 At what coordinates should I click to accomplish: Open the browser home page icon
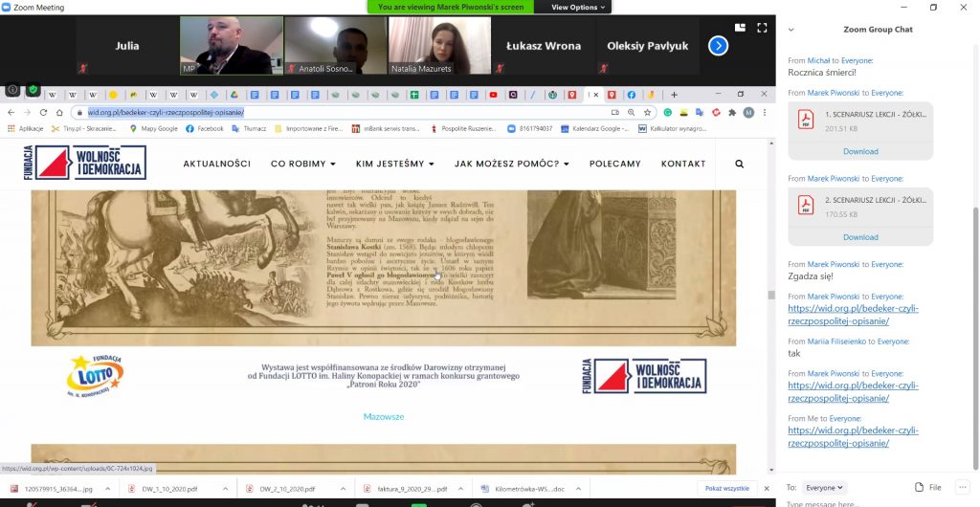point(59,112)
